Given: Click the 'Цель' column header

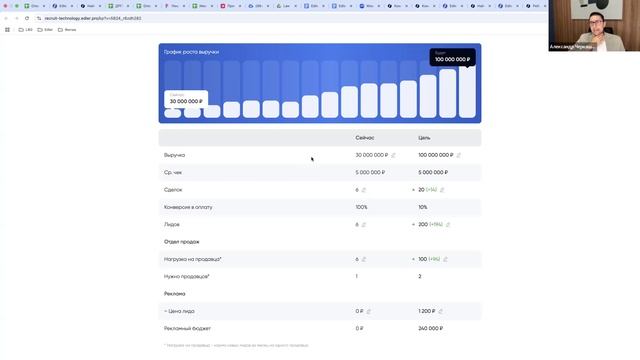Looking at the screenshot, I should [424, 138].
